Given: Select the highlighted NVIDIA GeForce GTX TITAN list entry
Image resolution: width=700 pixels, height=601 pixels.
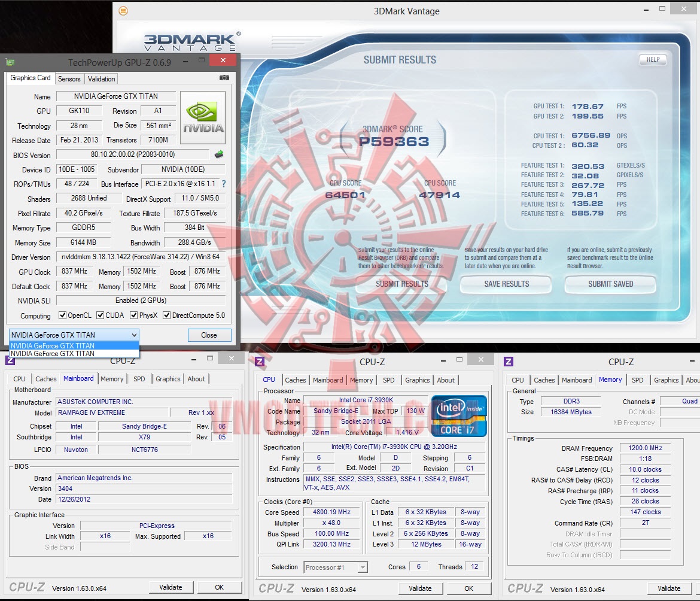Looking at the screenshot, I should [74, 345].
